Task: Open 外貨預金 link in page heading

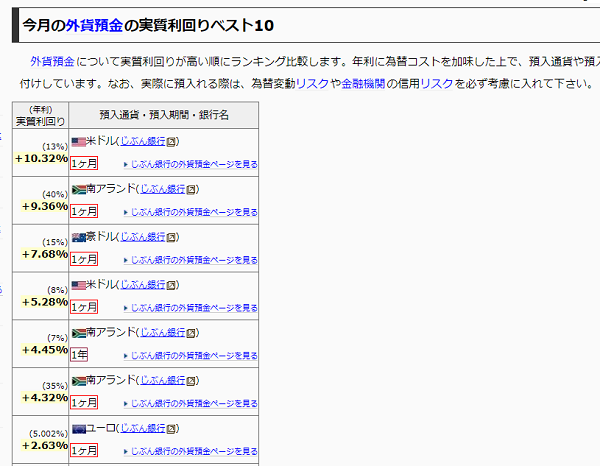Action: pyautogui.click(x=94, y=26)
